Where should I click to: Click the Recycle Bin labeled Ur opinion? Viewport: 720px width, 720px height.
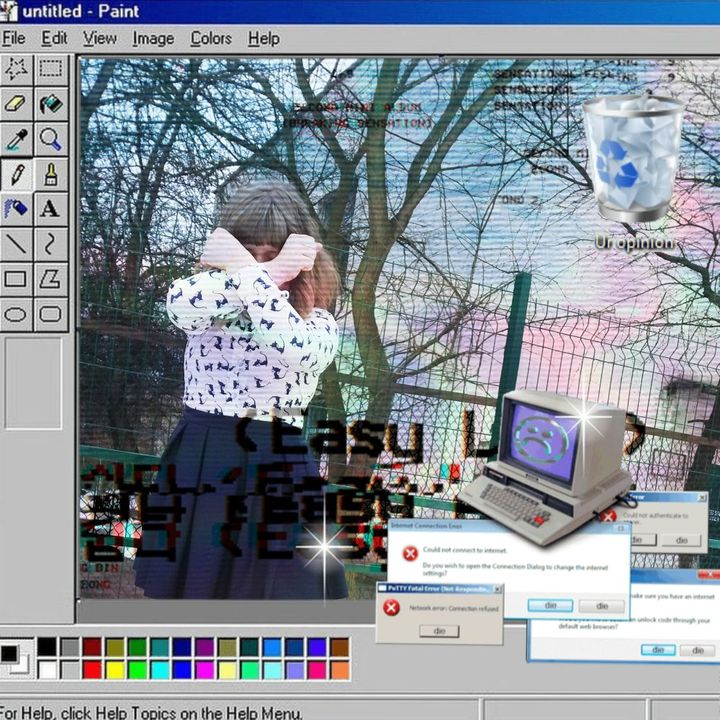tap(627, 160)
